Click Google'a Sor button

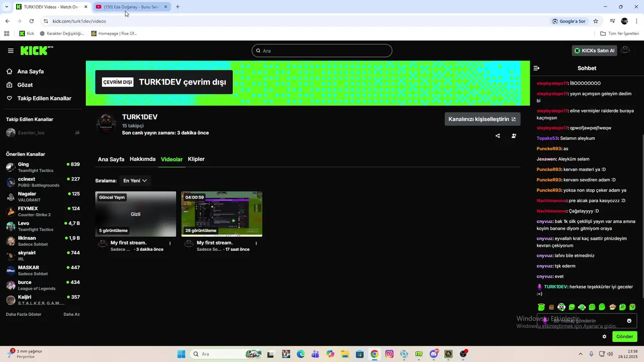tap(569, 21)
